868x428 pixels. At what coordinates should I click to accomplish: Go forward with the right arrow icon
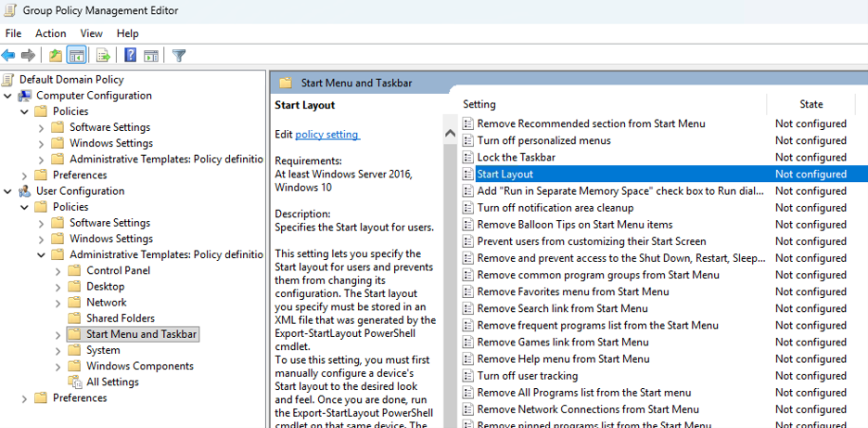pos(28,56)
